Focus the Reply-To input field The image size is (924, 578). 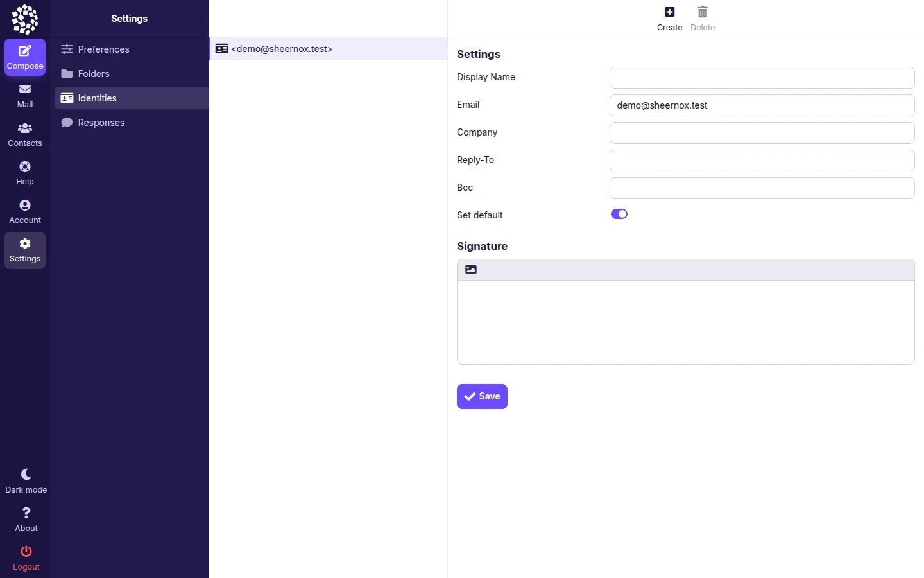[762, 161]
